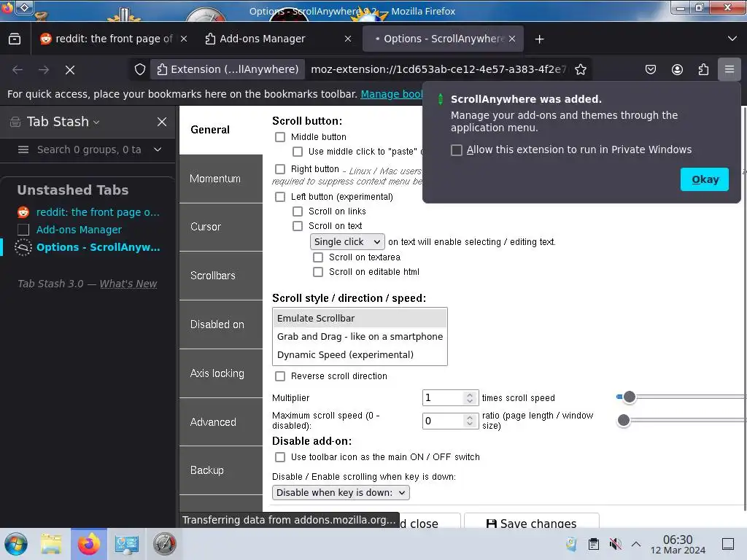Select Emulate Scrollbar scroll style
The width and height of the screenshot is (747, 560).
tap(360, 319)
